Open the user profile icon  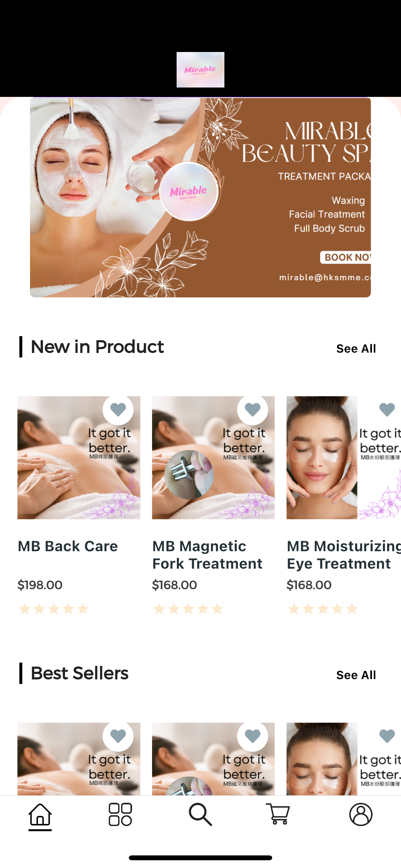[x=361, y=815]
